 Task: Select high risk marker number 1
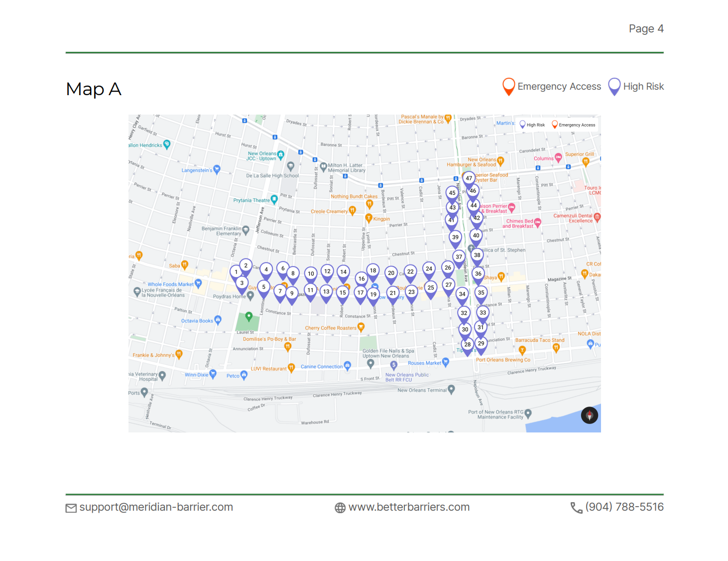pyautogui.click(x=236, y=273)
